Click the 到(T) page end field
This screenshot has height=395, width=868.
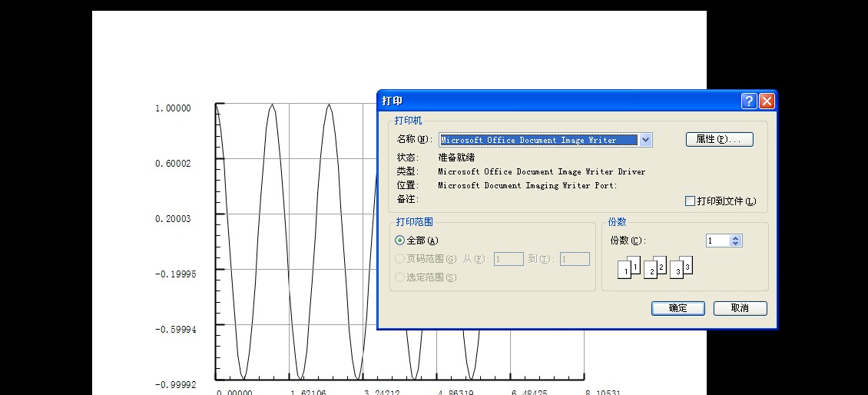[x=575, y=259]
